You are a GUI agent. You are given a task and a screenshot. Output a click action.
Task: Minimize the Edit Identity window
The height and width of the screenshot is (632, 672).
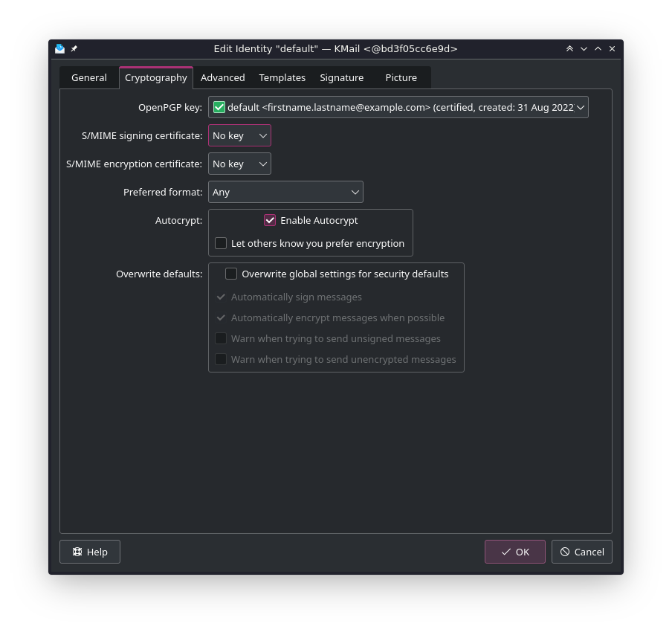(584, 49)
